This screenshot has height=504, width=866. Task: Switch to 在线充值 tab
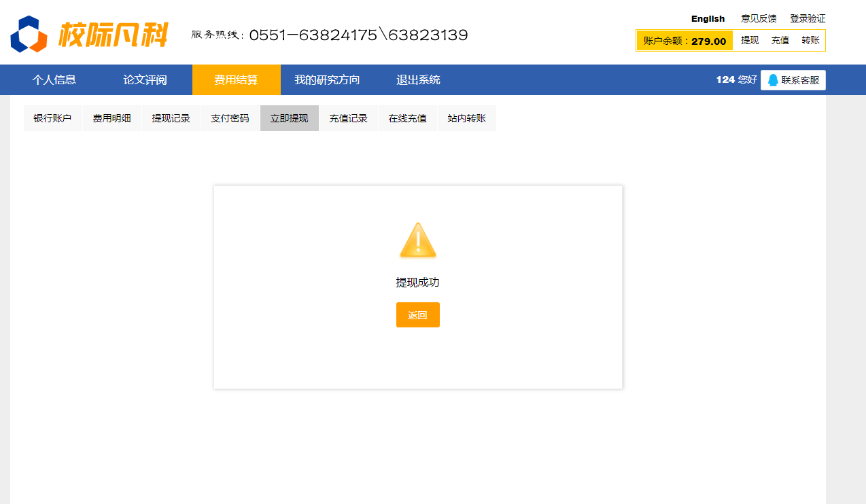click(407, 118)
